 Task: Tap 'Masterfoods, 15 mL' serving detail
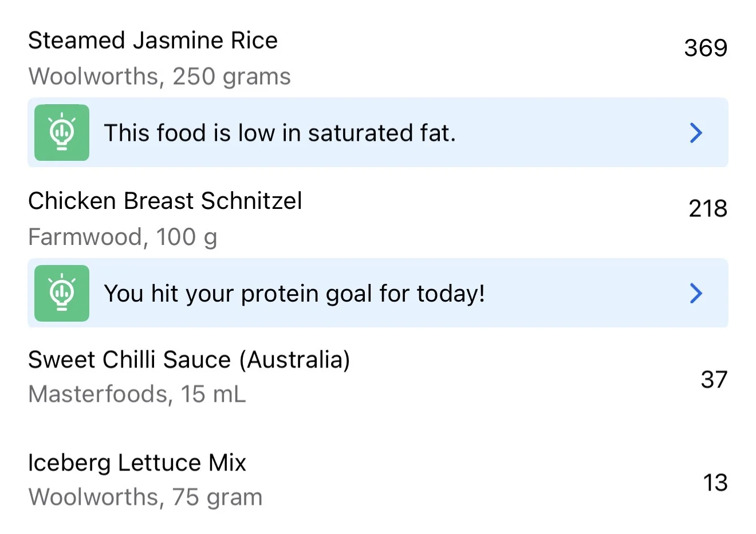point(137,394)
